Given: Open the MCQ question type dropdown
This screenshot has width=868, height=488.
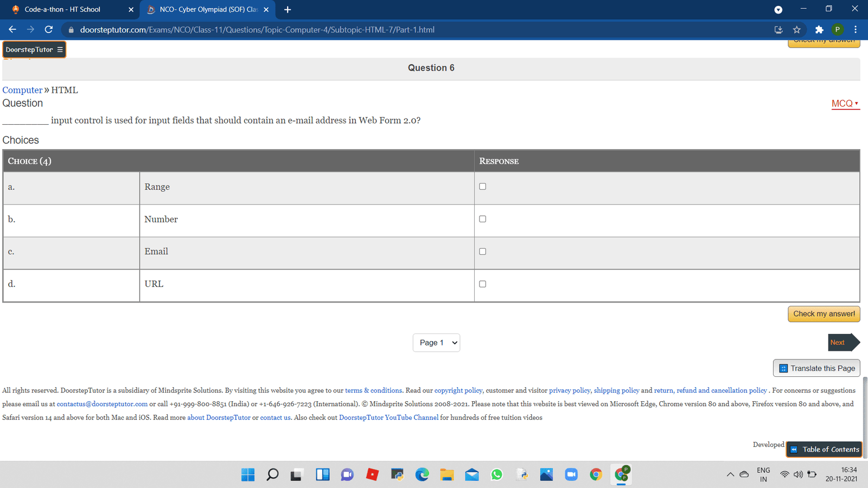Looking at the screenshot, I should 845,104.
